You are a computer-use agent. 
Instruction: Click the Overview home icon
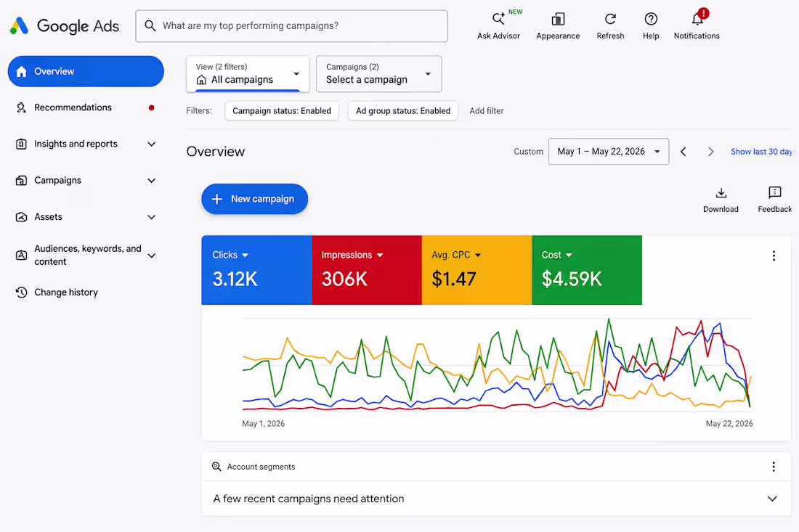(x=21, y=71)
